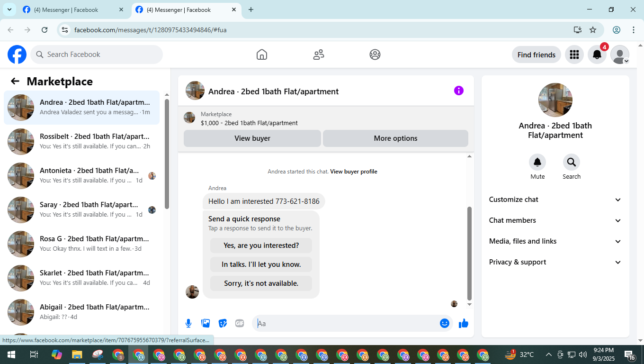Send quick response 'Yes, are you interested?'

pos(261,246)
